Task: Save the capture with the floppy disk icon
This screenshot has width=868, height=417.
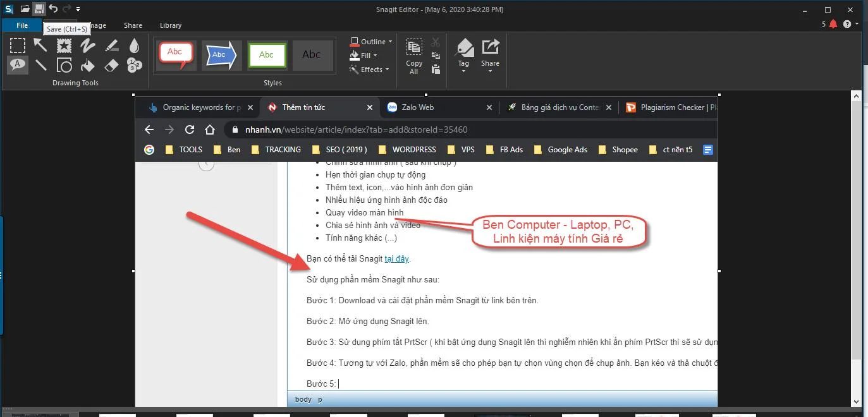Action: [x=39, y=9]
